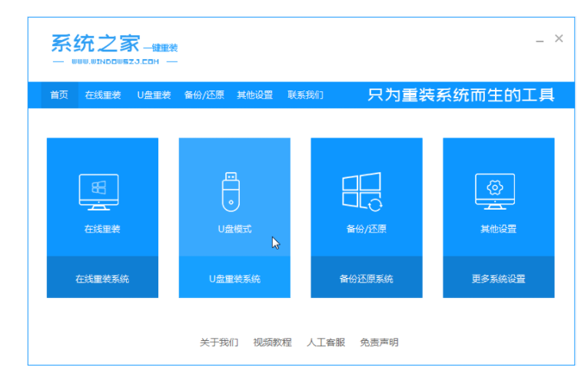Click the USB flash drive icon

tap(231, 192)
